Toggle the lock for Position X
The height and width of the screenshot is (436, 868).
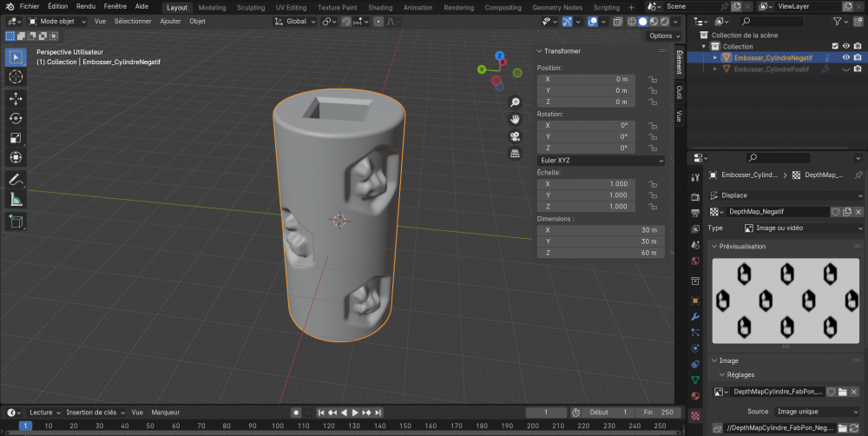(x=652, y=79)
